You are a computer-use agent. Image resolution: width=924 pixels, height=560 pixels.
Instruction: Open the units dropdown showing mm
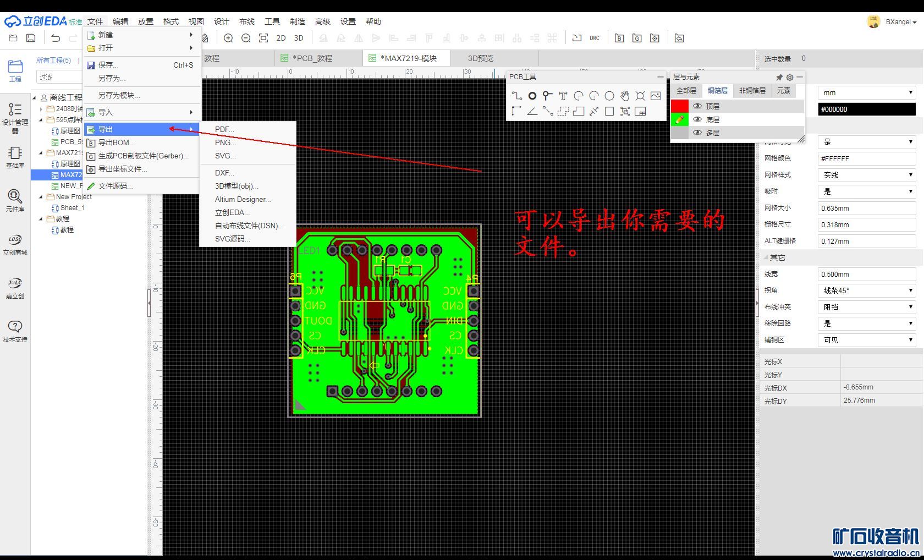(x=866, y=92)
